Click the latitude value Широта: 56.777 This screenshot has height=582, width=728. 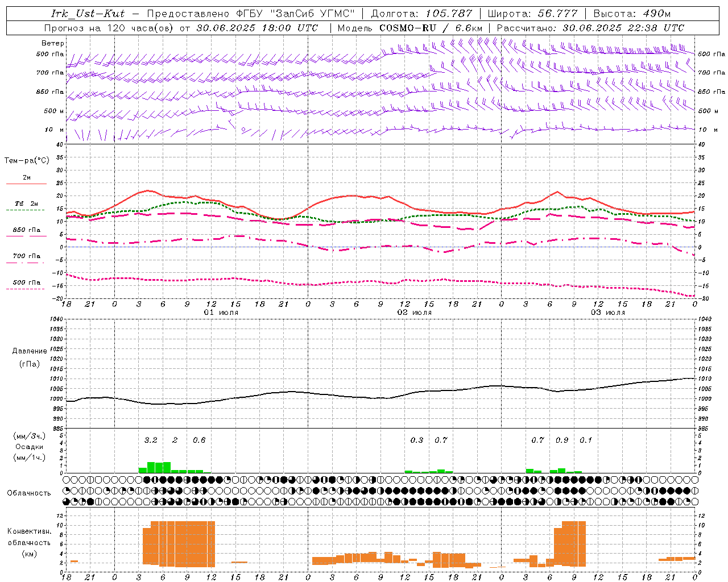[x=532, y=14]
